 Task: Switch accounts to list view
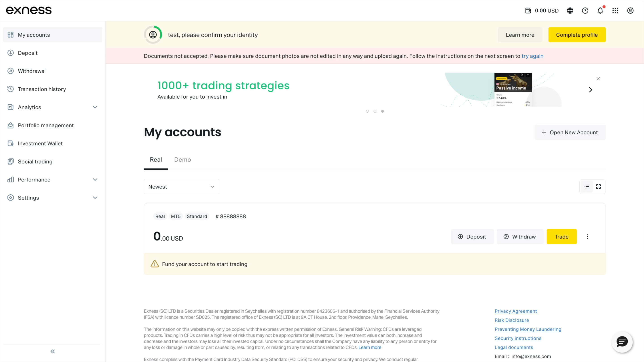tap(587, 187)
